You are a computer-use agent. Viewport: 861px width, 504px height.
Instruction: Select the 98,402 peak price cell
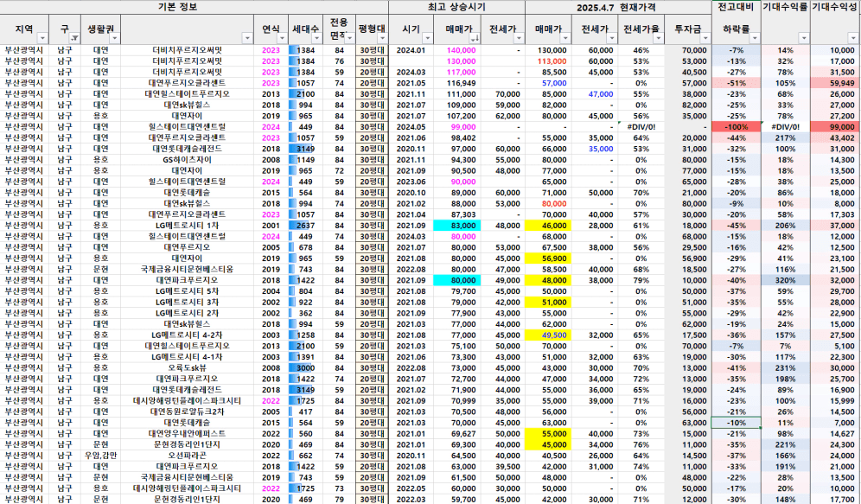456,137
